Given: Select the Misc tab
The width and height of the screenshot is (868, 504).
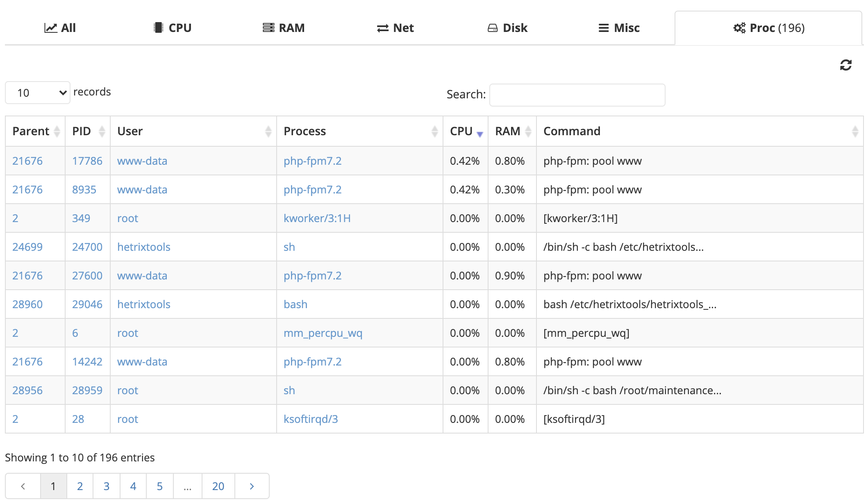Looking at the screenshot, I should pyautogui.click(x=619, y=28).
